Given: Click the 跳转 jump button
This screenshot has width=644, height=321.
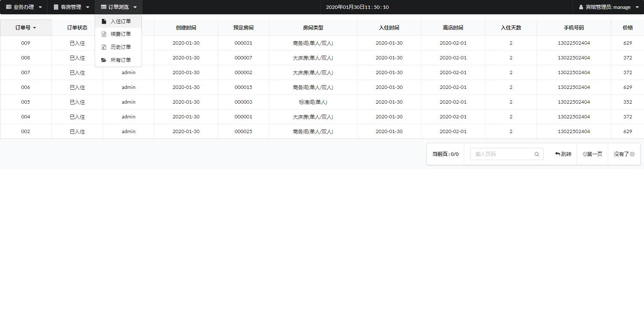Looking at the screenshot, I should (563, 154).
